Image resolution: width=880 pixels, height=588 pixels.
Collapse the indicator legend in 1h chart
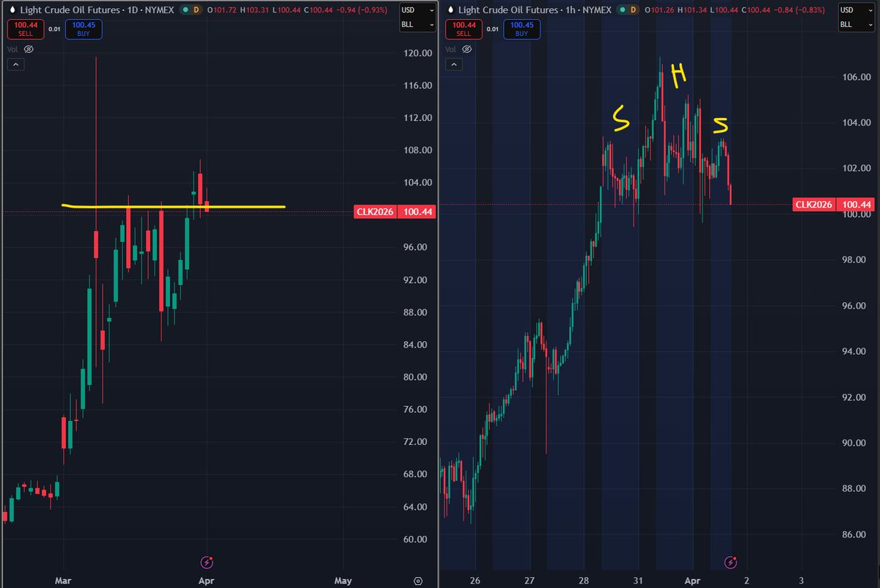(x=455, y=65)
